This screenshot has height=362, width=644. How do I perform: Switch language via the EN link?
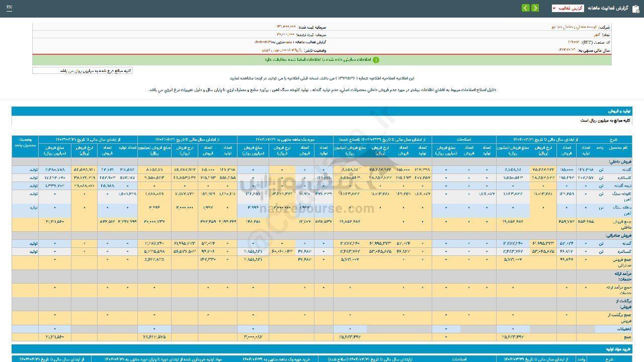click(x=10, y=8)
